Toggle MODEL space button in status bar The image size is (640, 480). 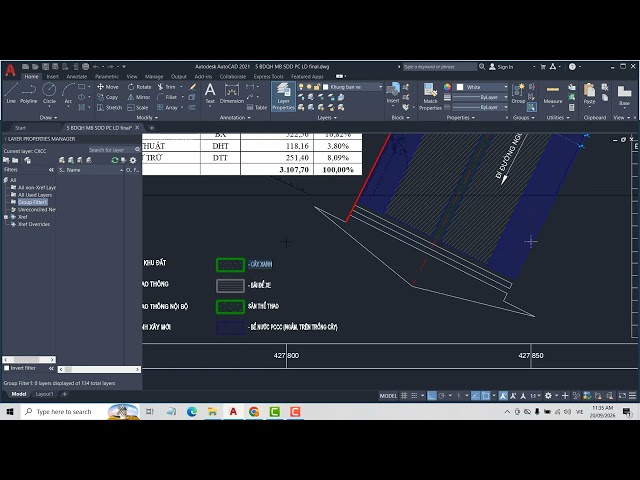tap(388, 396)
